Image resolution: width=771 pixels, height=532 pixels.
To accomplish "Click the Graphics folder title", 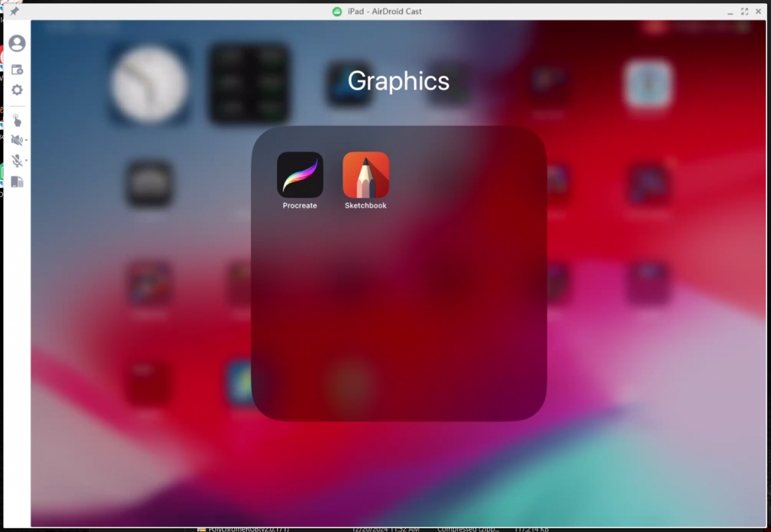I will (x=398, y=81).
